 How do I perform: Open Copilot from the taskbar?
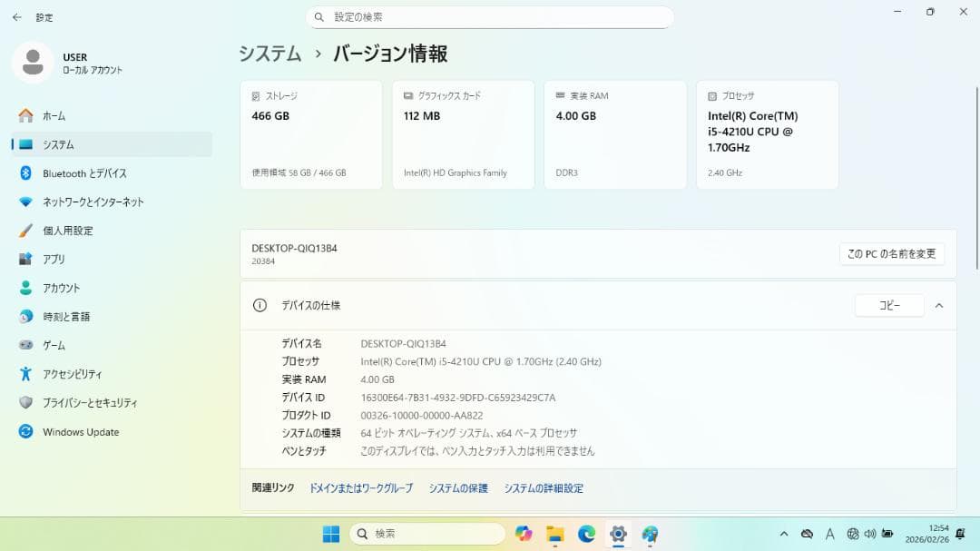point(524,534)
